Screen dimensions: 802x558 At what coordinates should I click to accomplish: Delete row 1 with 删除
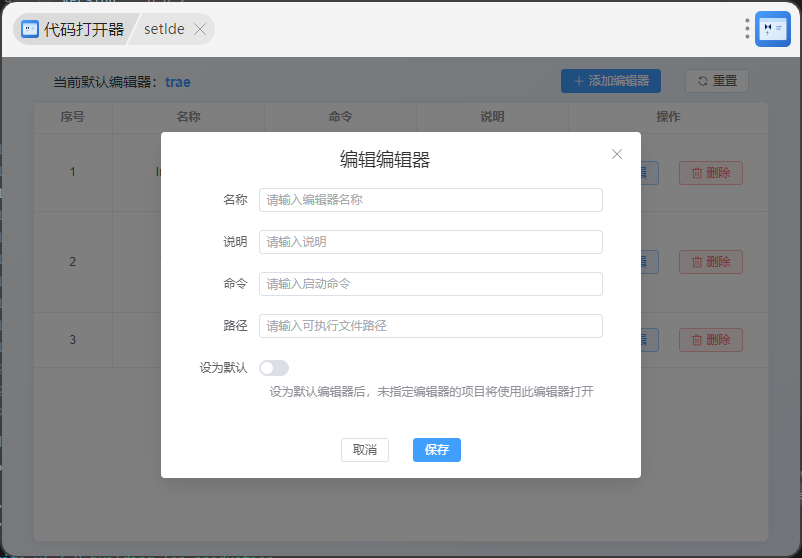point(710,173)
